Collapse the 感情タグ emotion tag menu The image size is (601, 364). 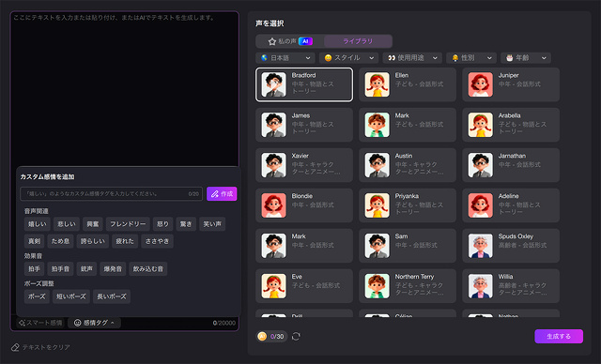94,323
